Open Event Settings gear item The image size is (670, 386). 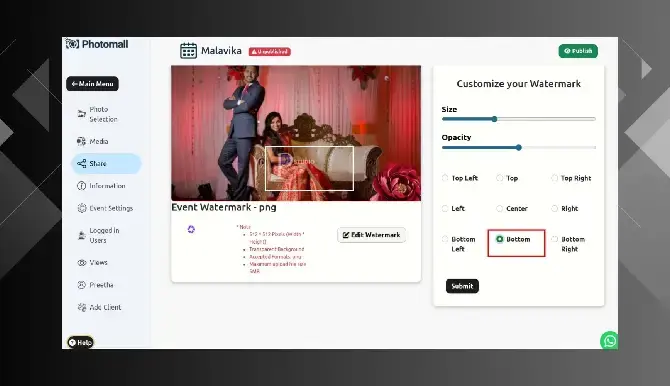point(105,208)
